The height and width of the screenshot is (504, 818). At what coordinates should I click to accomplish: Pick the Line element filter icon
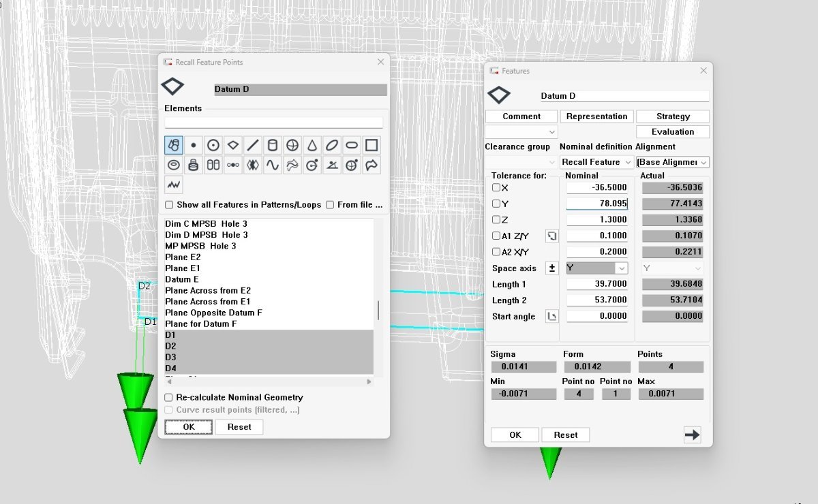[x=253, y=145]
